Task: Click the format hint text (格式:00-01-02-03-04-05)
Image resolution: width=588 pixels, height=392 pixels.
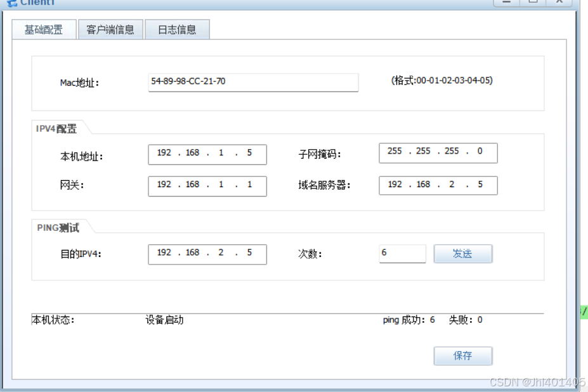Action: (441, 81)
